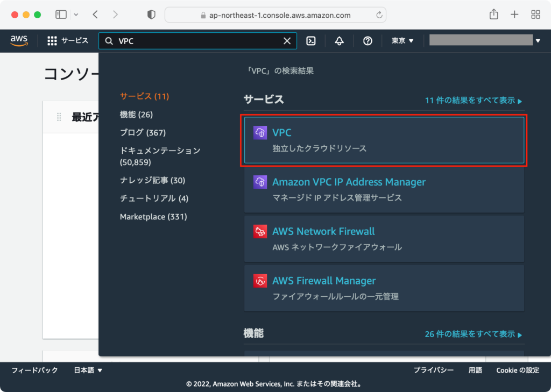Show Safari tab overview icon
The width and height of the screenshot is (551, 392).
[x=535, y=15]
